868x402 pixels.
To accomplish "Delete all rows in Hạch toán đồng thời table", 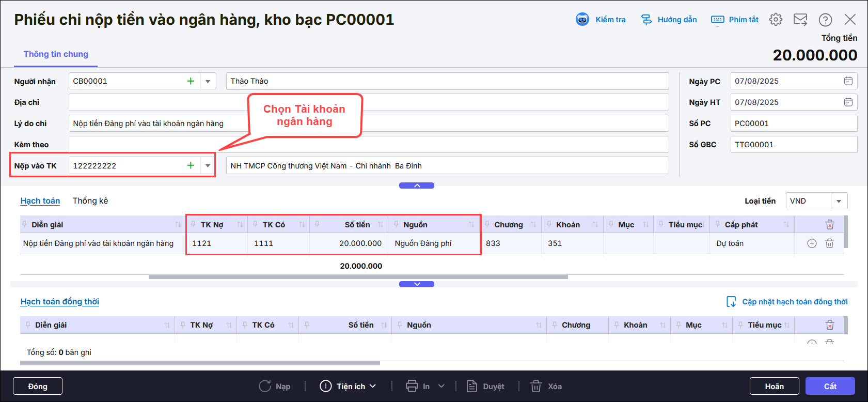I will [830, 325].
